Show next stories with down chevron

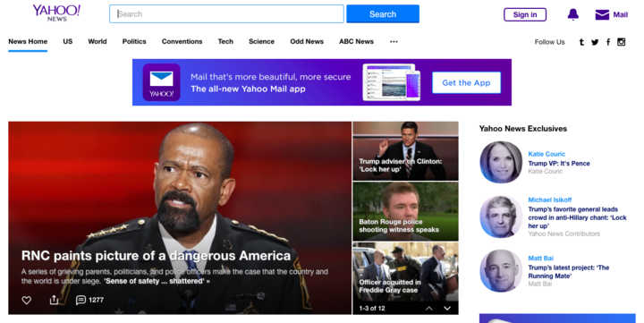point(447,308)
